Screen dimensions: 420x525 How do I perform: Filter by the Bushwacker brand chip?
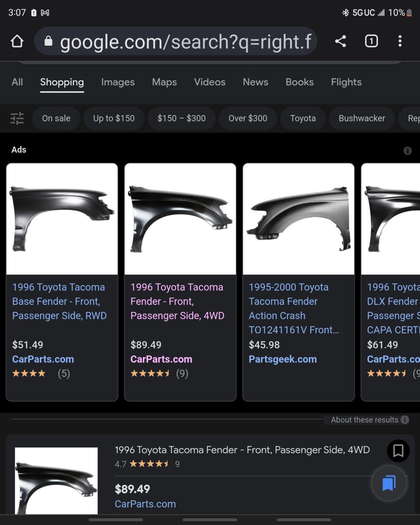pos(362,118)
